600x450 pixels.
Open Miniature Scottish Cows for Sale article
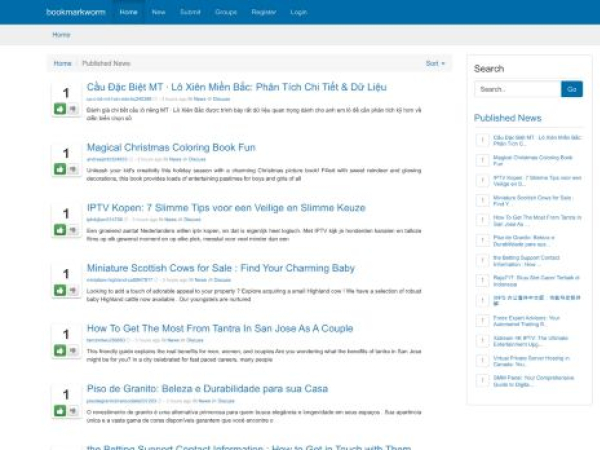click(x=221, y=268)
